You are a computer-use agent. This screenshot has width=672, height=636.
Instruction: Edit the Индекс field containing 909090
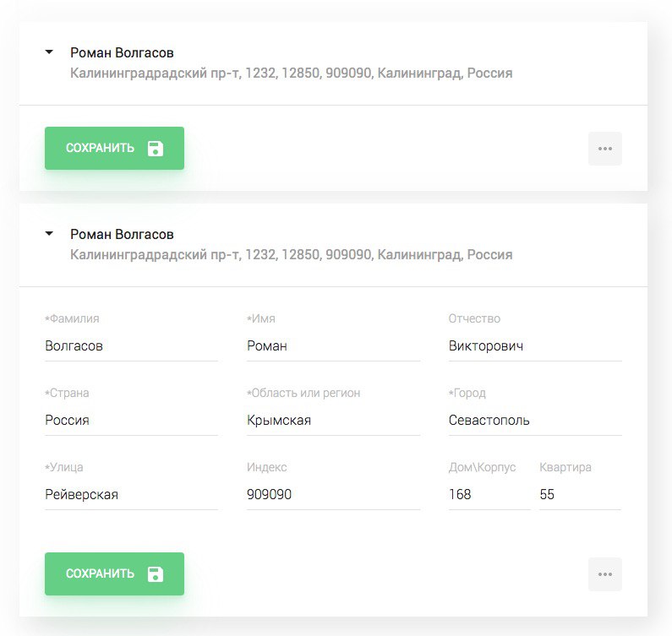pos(333,494)
